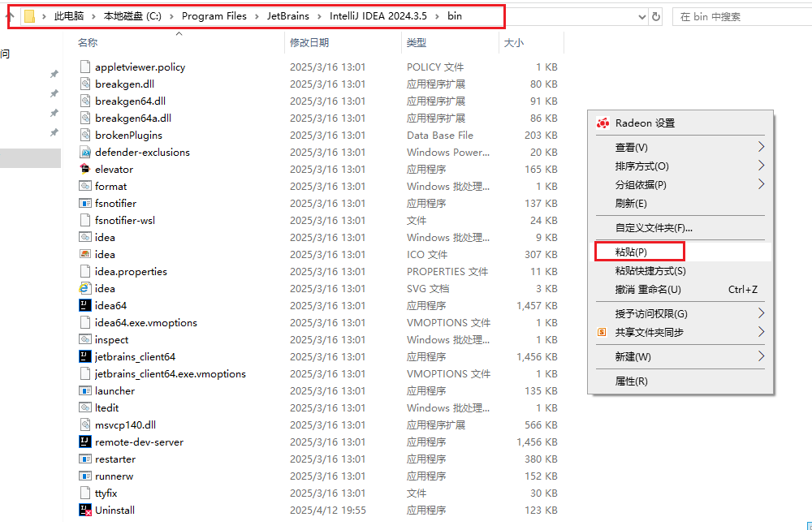Image resolution: width=812 pixels, height=530 pixels.
Task: Select the idea.properties file name
Action: coord(131,271)
